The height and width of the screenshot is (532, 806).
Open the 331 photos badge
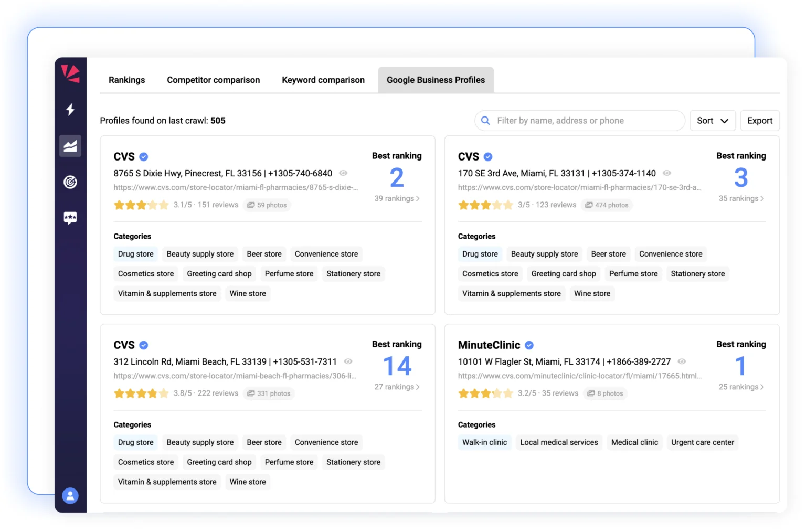point(269,393)
